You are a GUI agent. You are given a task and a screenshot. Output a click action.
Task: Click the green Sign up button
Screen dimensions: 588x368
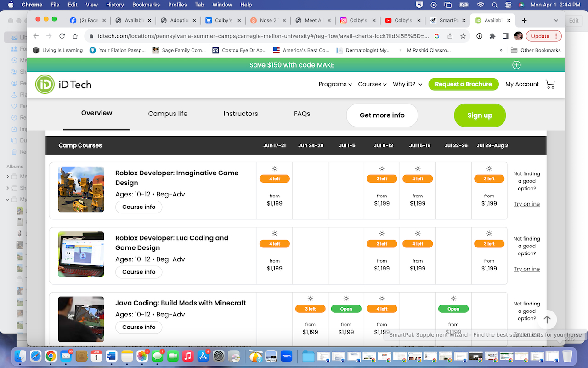coord(480,115)
